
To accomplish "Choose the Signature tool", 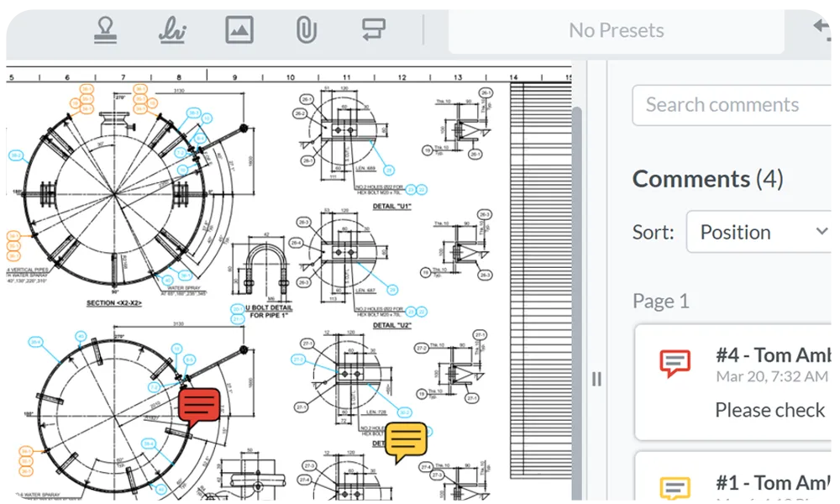I will (172, 30).
